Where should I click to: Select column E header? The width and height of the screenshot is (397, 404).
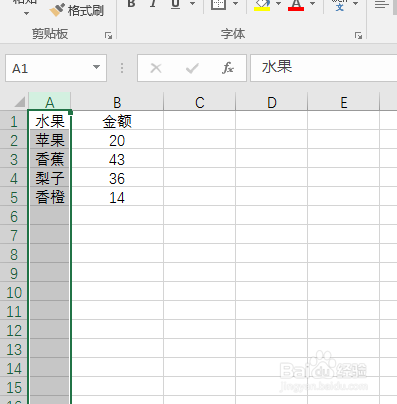tap(344, 102)
